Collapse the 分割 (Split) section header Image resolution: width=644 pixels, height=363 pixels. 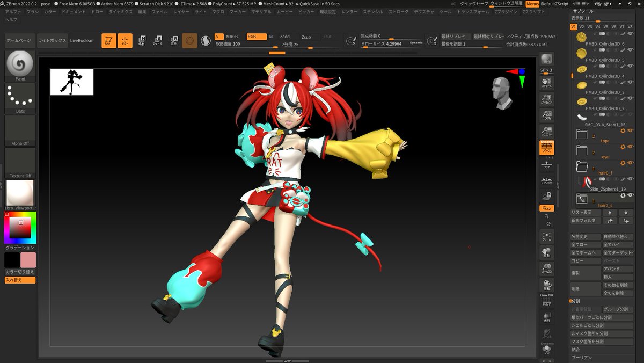click(x=575, y=301)
